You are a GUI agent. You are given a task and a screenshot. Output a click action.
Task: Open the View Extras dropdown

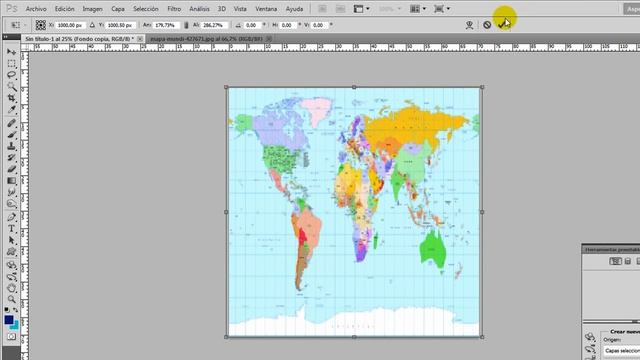361,9
